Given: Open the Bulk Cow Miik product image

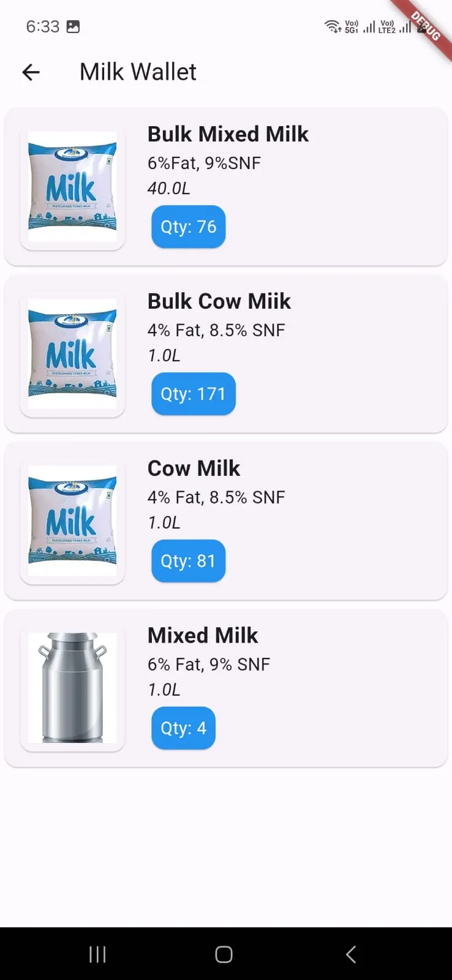Looking at the screenshot, I should [72, 354].
